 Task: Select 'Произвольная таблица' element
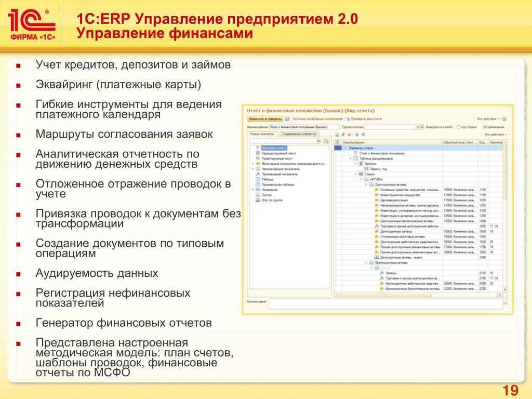pyautogui.click(x=278, y=184)
